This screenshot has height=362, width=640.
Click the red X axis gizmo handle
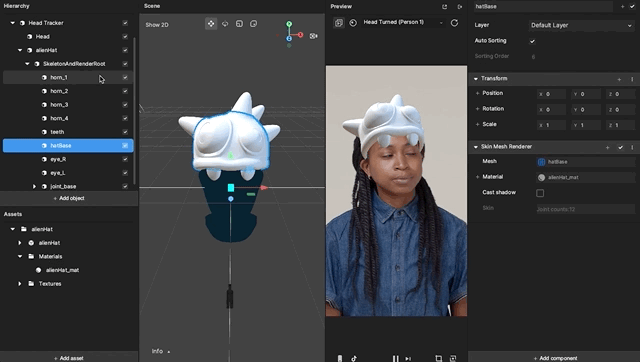tap(300, 35)
